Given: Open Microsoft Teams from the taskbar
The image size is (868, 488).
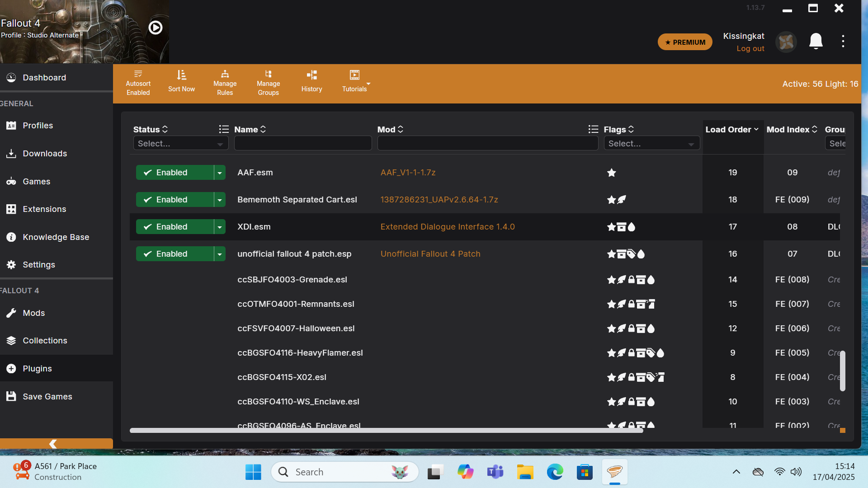Looking at the screenshot, I should pos(495,472).
